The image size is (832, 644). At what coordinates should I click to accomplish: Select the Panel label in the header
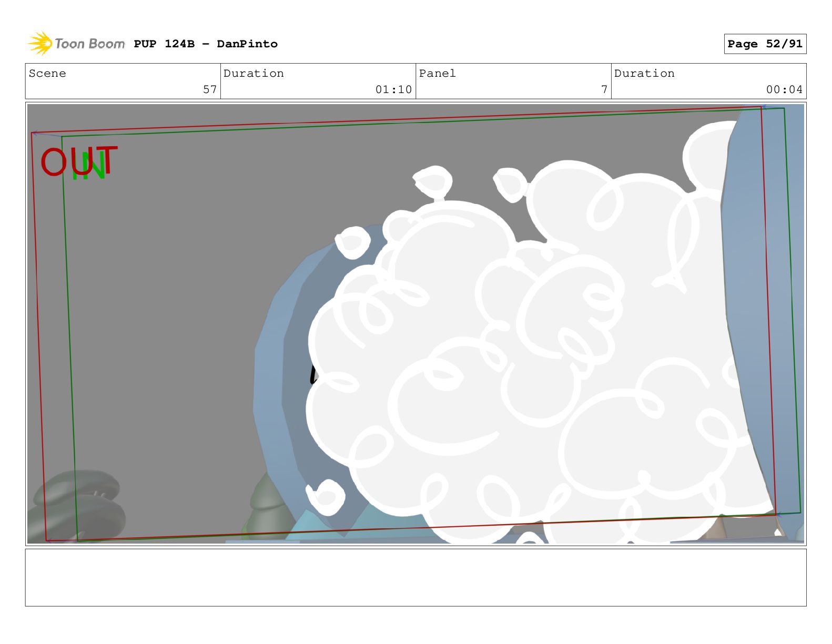(x=438, y=74)
